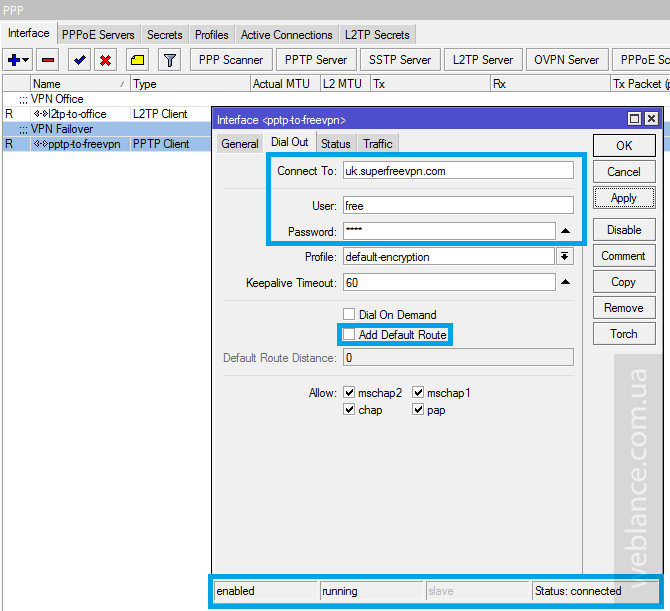Image resolution: width=670 pixels, height=611 pixels.
Task: Click the VPN Failover comment row
Action: 107,129
